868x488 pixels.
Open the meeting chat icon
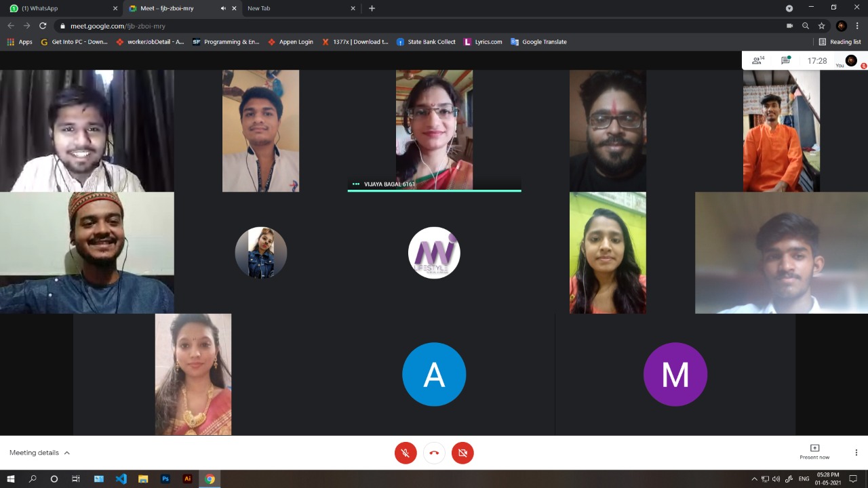(x=785, y=60)
